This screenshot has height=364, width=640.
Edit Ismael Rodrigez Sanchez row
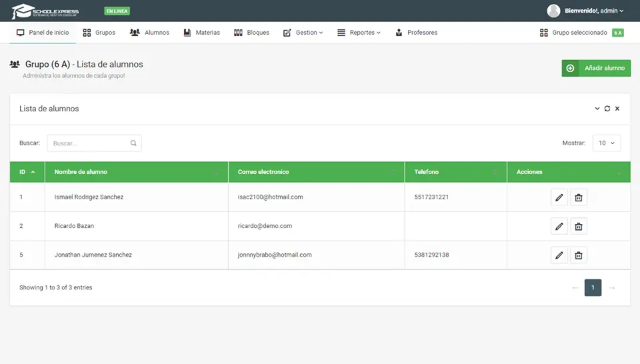(559, 197)
